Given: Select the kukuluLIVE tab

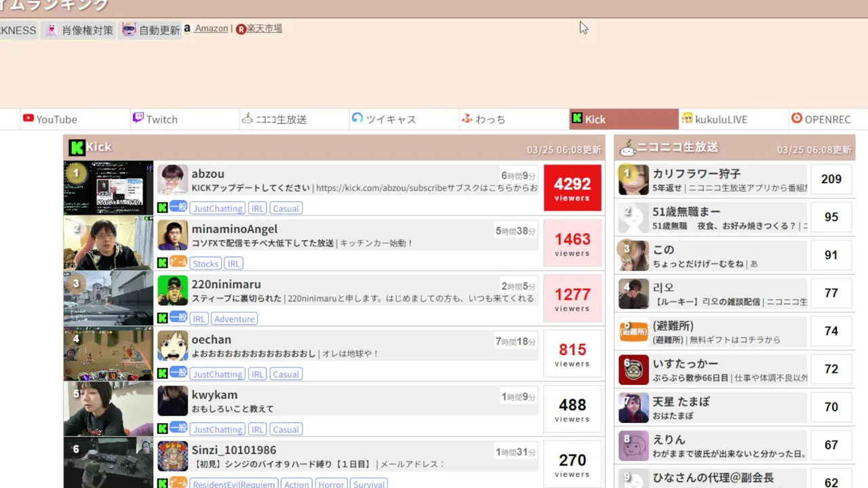Looking at the screenshot, I should click(x=734, y=119).
